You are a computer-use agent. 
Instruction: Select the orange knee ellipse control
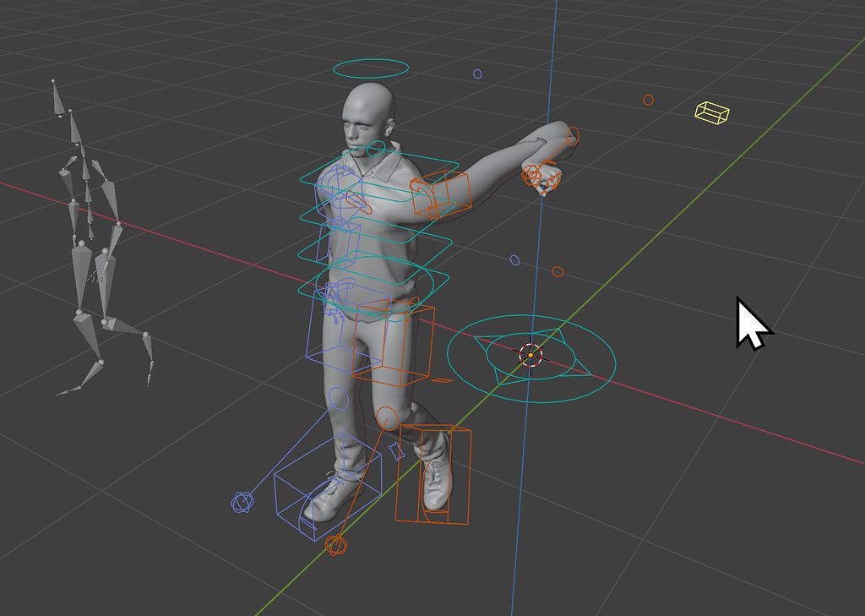tap(387, 418)
